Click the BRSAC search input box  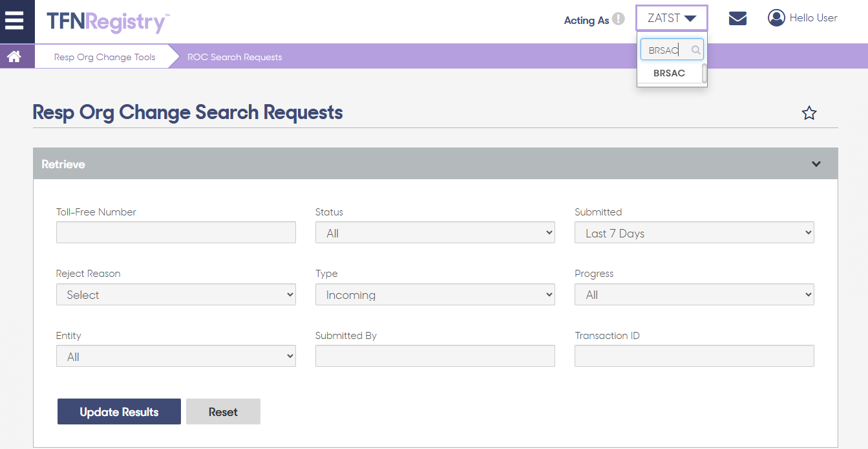[672, 50]
